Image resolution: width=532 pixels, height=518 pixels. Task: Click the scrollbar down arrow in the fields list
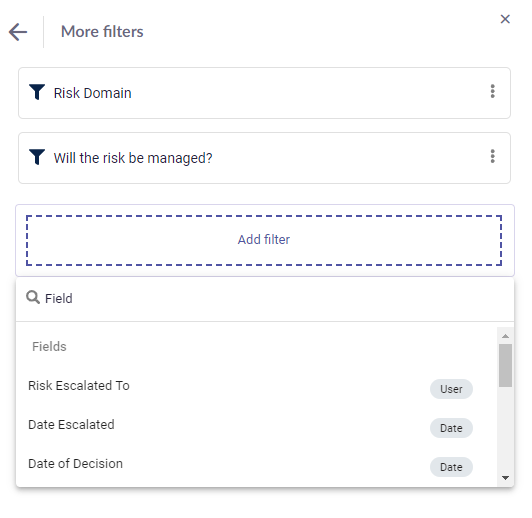(506, 478)
